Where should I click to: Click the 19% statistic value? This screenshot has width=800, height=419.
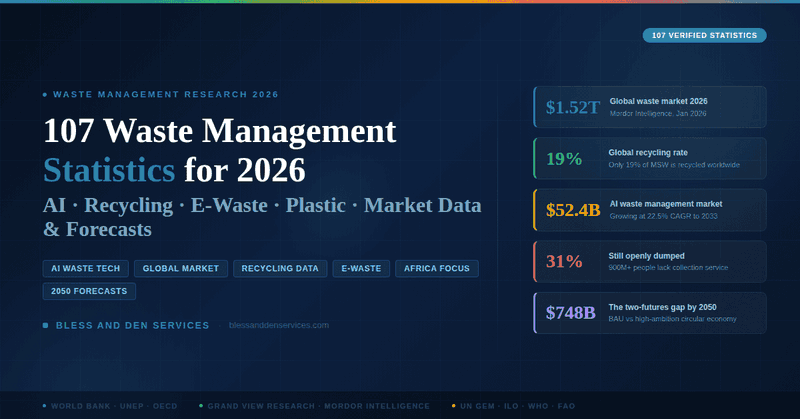pos(564,159)
